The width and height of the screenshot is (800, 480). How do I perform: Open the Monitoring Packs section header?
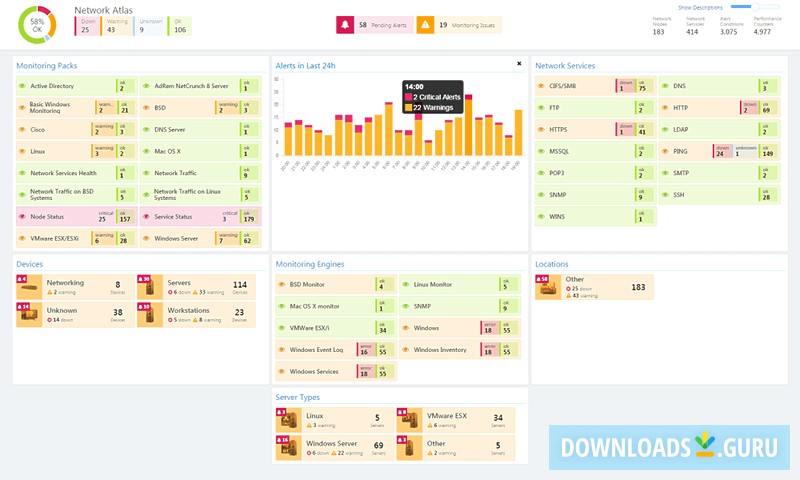pos(46,66)
